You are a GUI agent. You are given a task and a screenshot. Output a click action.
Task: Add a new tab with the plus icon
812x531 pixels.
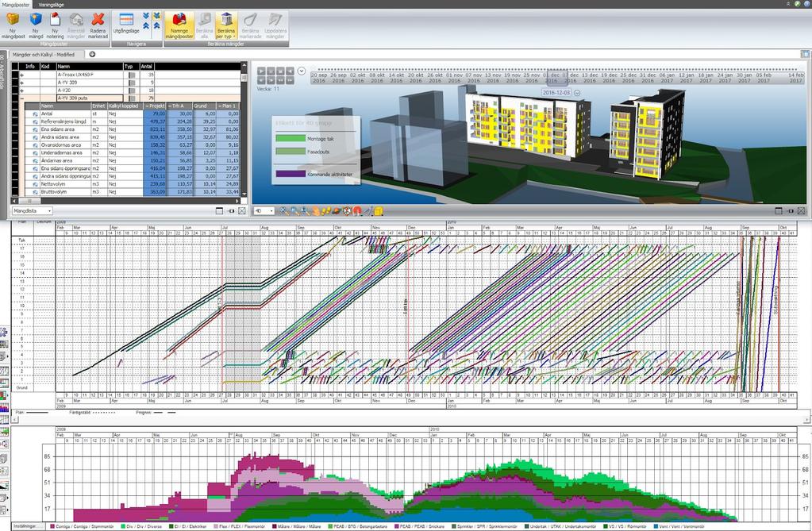92,54
